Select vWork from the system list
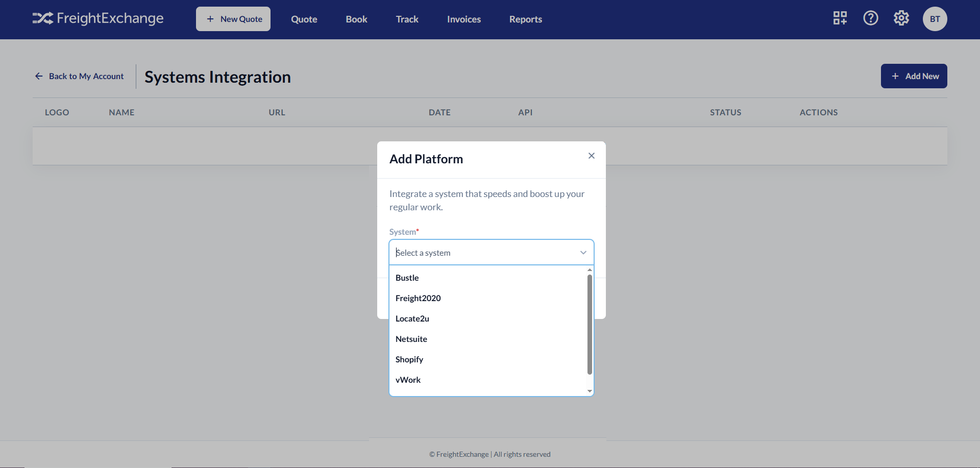The image size is (980, 468). tap(488, 380)
